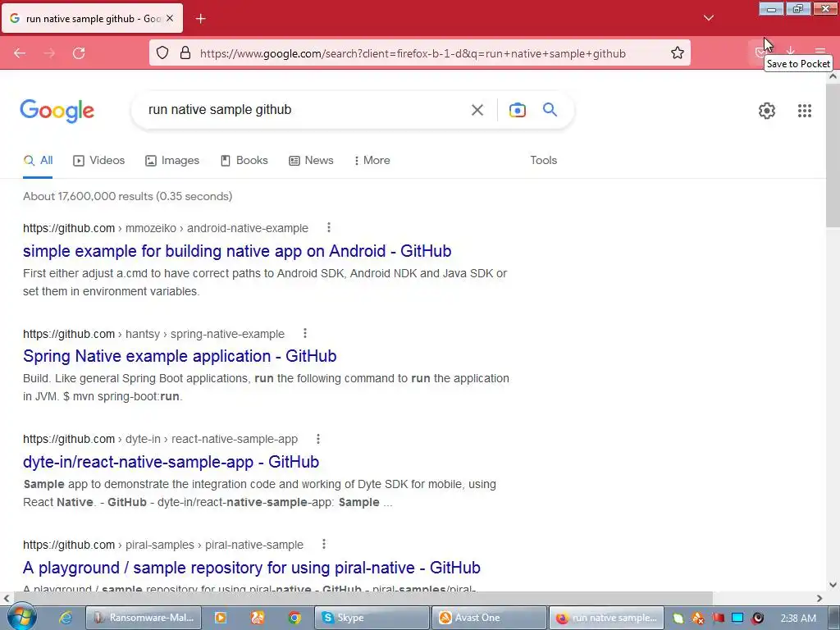The width and height of the screenshot is (840, 630).
Task: Open the round red-black tray icon
Action: pyautogui.click(x=757, y=619)
